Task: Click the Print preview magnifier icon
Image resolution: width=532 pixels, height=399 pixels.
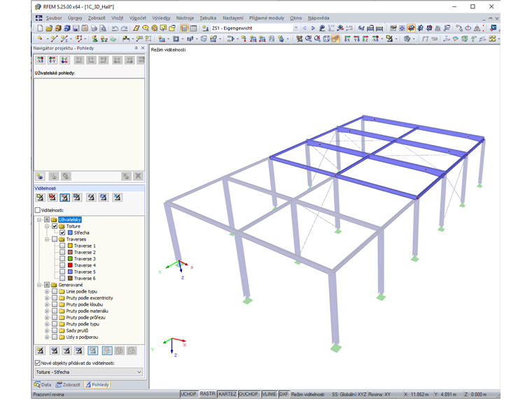Action: [x=102, y=28]
